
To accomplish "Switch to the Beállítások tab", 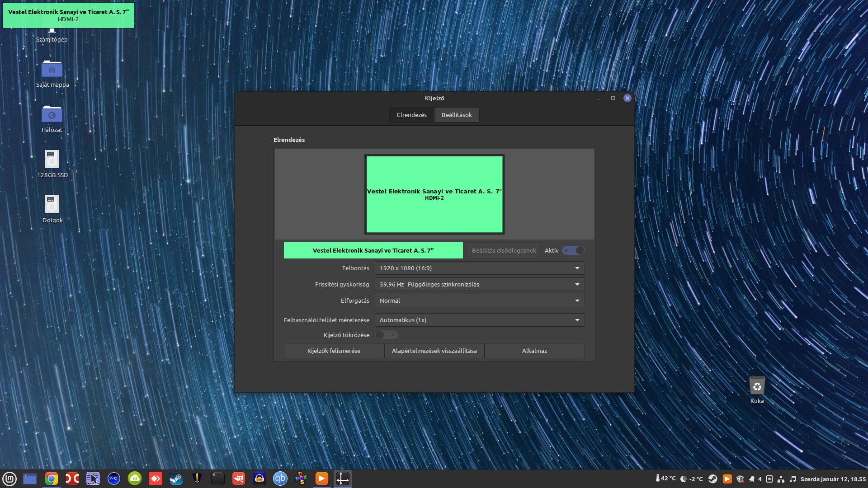I will pos(457,115).
